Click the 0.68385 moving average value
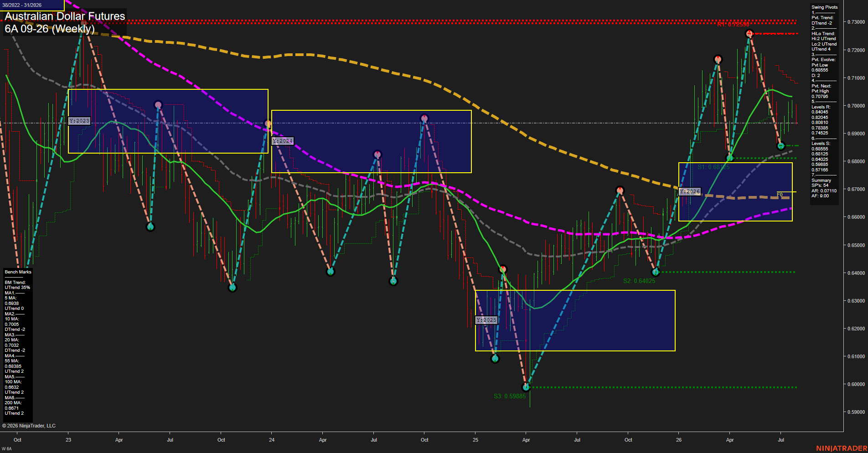This screenshot has height=453, width=868. click(13, 366)
